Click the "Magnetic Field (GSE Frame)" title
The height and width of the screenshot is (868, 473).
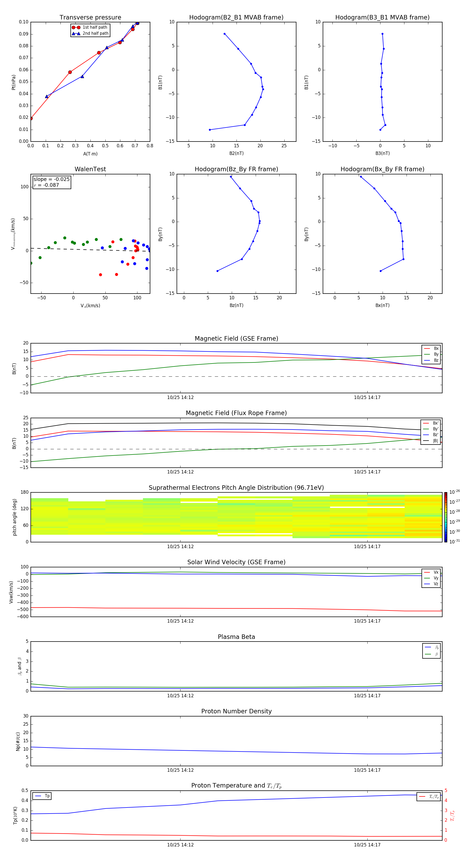point(236,339)
